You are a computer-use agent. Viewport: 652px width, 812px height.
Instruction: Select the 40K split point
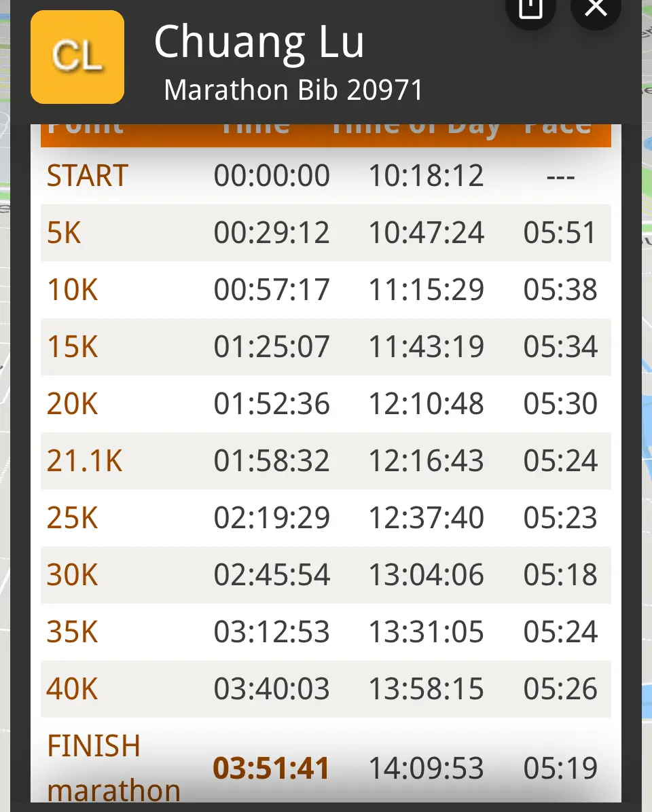[x=73, y=690]
